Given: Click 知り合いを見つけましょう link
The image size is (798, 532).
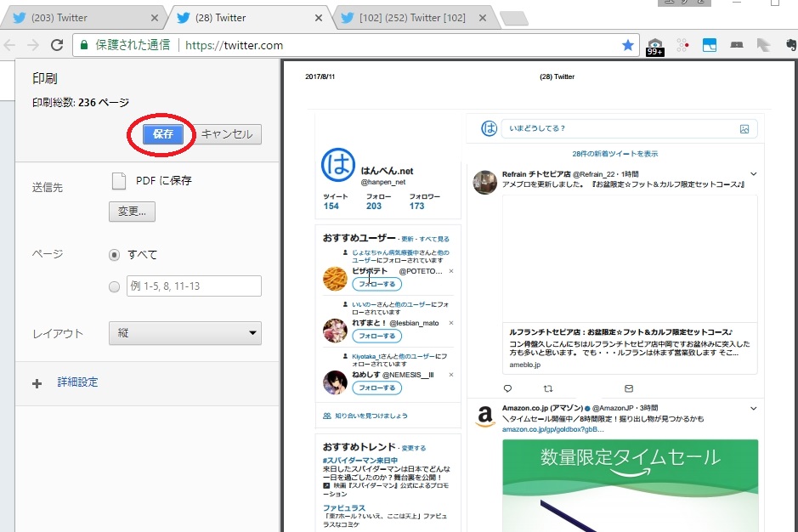Looking at the screenshot, I should pos(371,416).
